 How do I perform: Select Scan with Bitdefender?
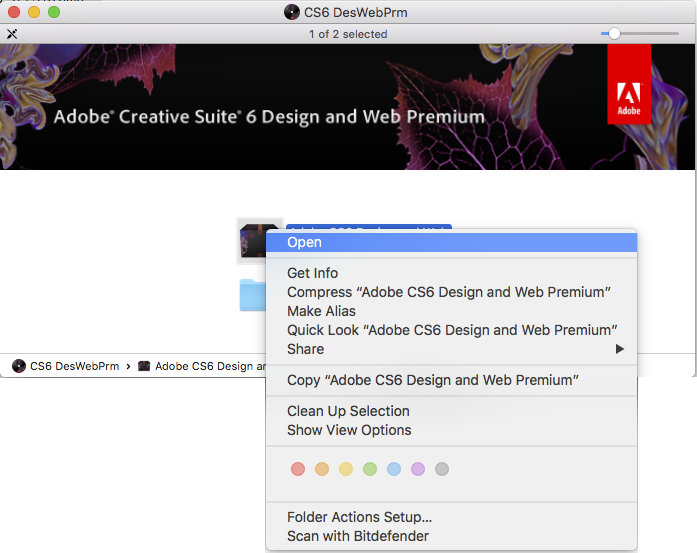point(451,536)
